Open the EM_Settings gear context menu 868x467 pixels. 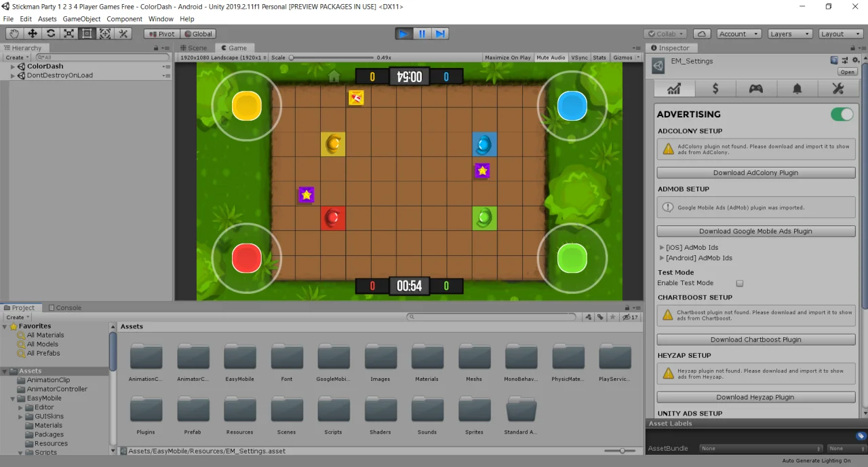(856, 60)
